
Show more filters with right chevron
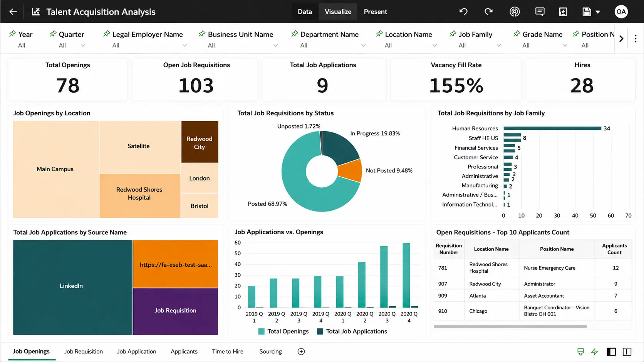(x=621, y=38)
